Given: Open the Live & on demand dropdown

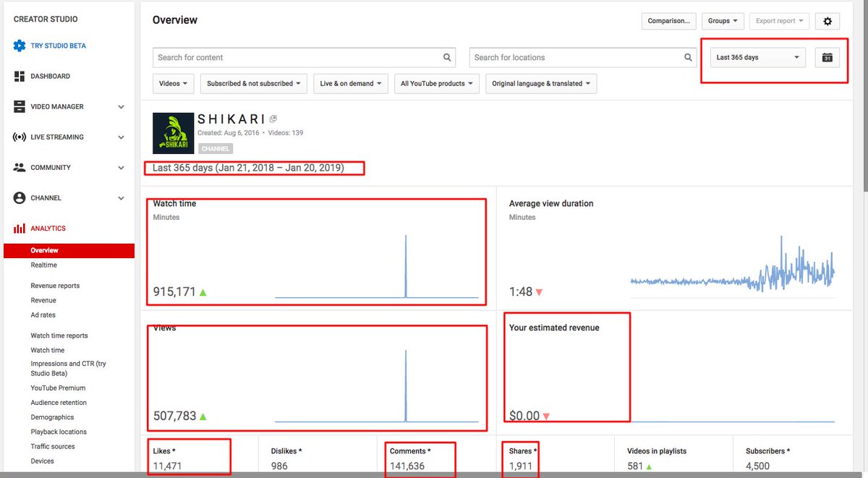Looking at the screenshot, I should click(351, 83).
